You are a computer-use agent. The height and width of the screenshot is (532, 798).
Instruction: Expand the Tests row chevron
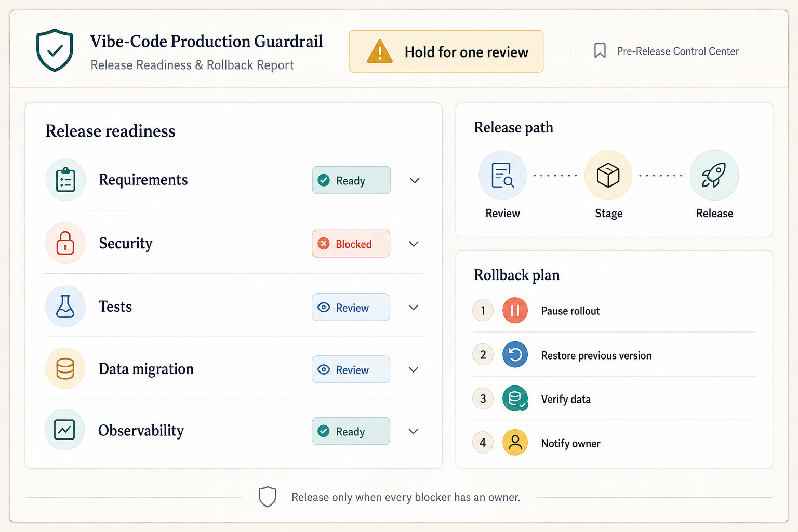[x=414, y=308]
